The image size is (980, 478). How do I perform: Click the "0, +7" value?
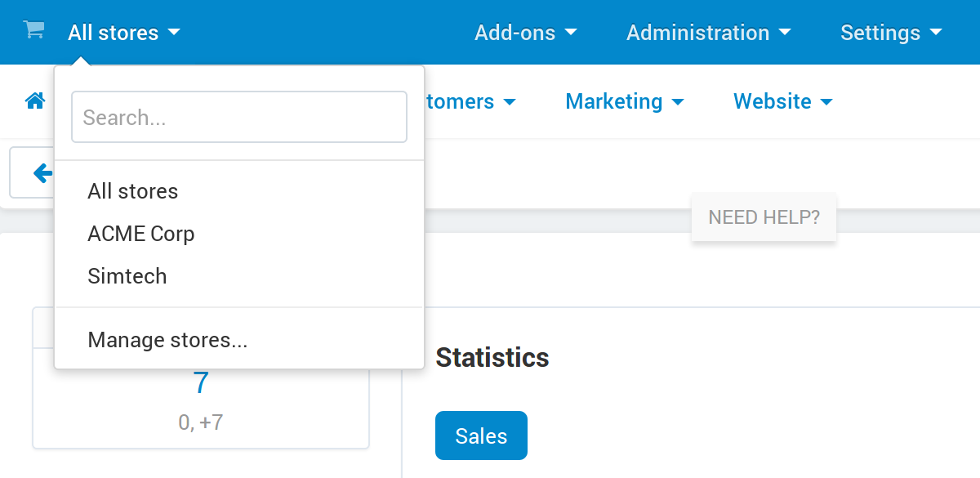click(x=201, y=422)
